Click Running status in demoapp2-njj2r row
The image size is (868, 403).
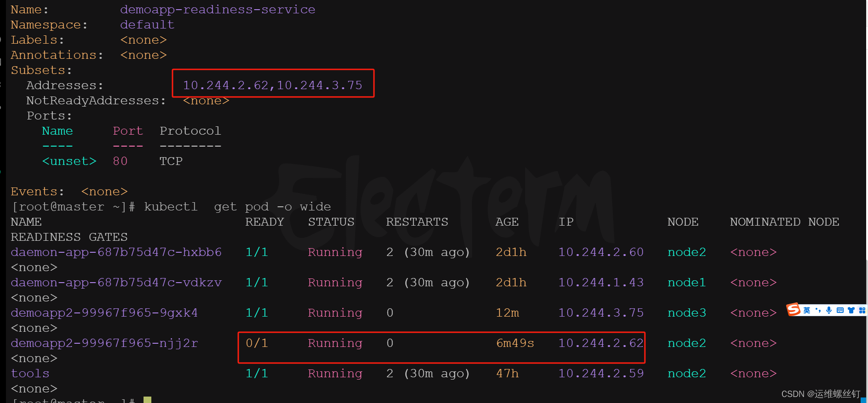335,343
